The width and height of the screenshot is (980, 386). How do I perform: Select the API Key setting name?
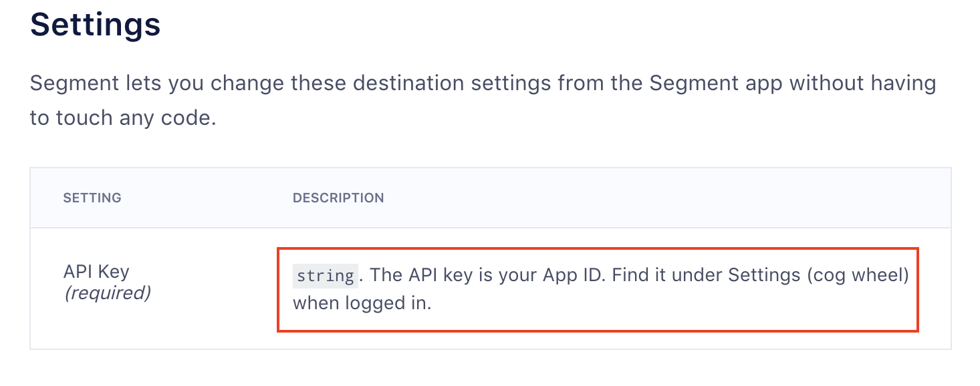tap(96, 272)
